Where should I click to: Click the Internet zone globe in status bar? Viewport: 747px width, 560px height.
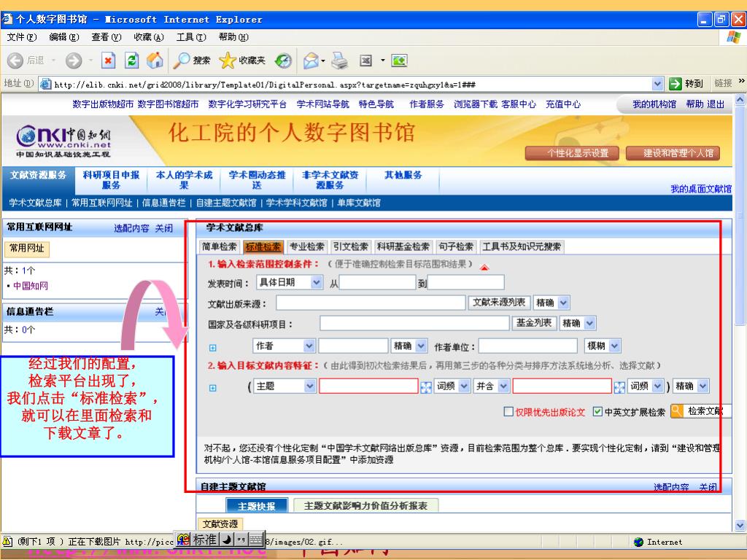639,542
